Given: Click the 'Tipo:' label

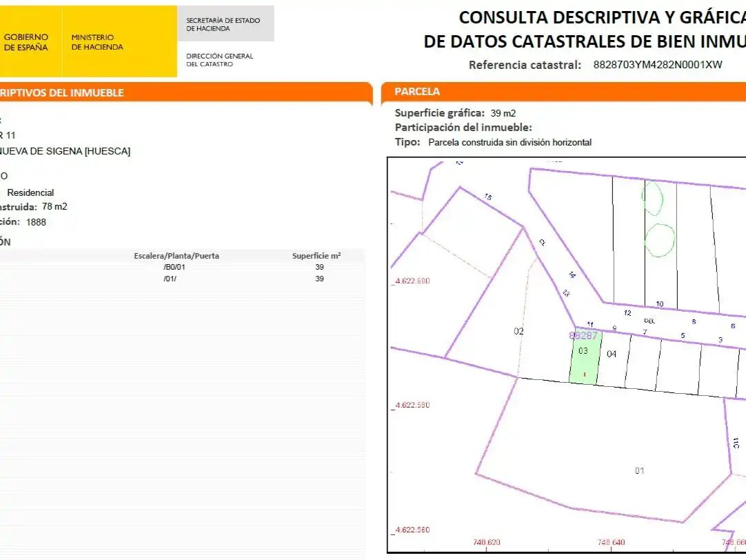Looking at the screenshot, I should (407, 142).
